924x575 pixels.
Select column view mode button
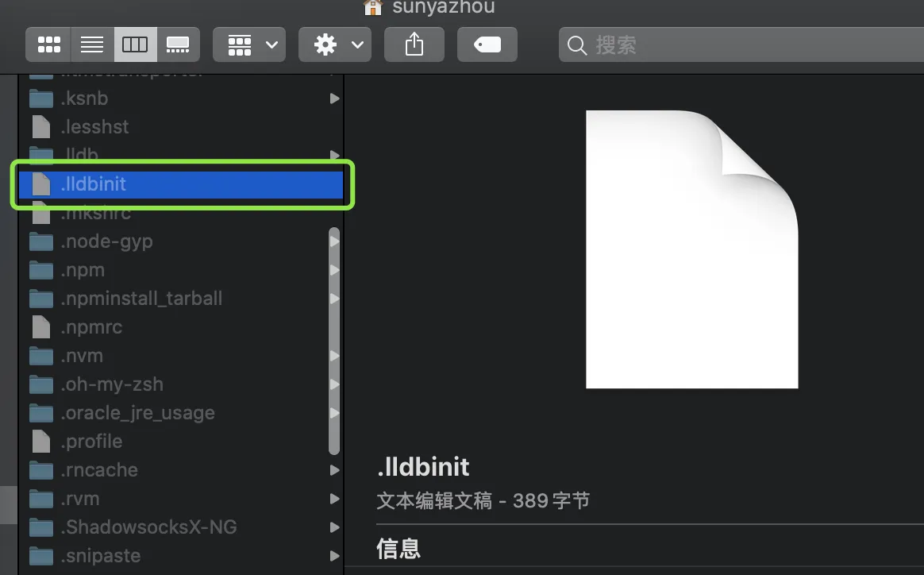[x=135, y=45]
